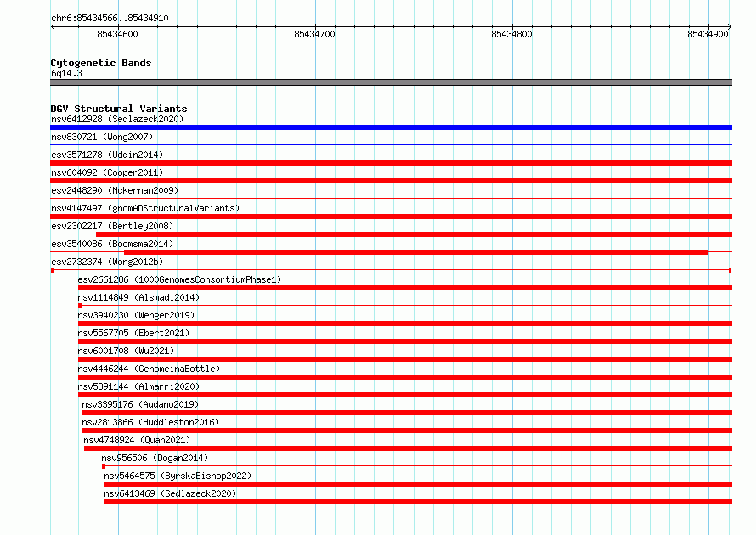Open nsv604092 (Cooper2011) variant details
756x535 pixels.
pos(107,172)
